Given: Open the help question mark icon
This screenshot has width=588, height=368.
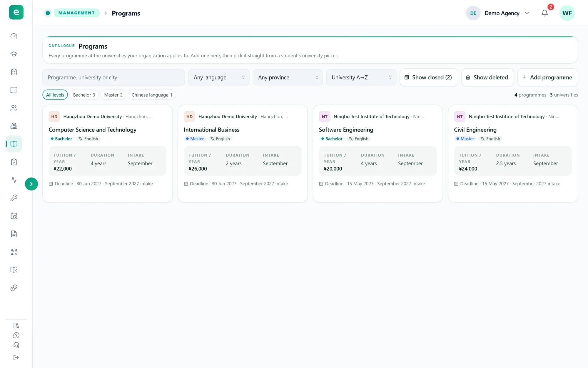Looking at the screenshot, I should click(x=16, y=335).
